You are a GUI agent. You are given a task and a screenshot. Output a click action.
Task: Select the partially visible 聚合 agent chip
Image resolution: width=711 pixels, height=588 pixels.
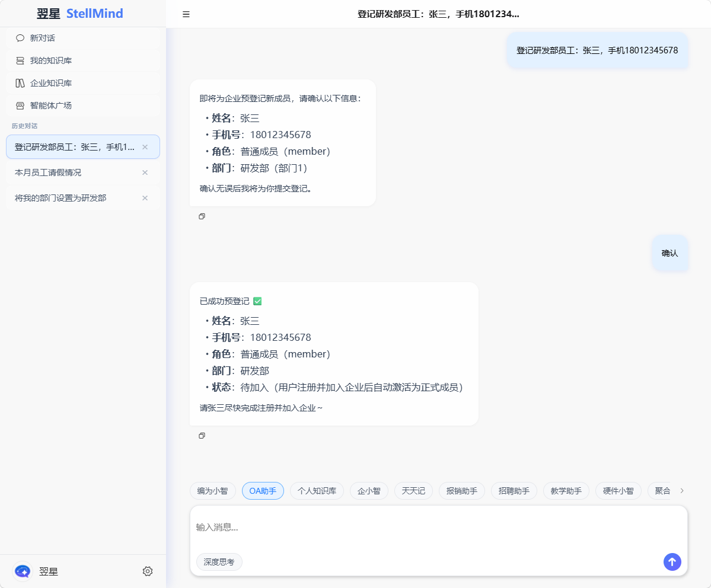tap(660, 491)
